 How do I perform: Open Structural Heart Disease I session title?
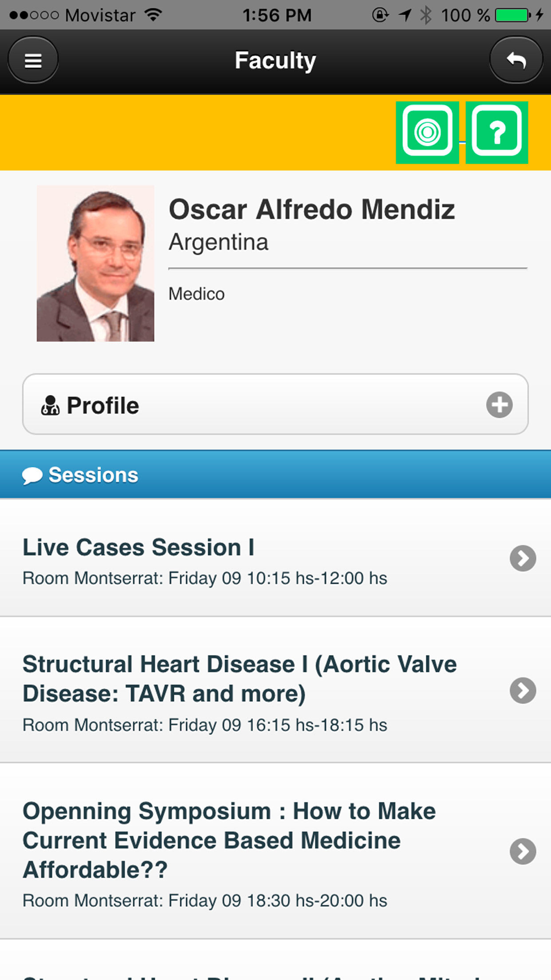pos(239,679)
